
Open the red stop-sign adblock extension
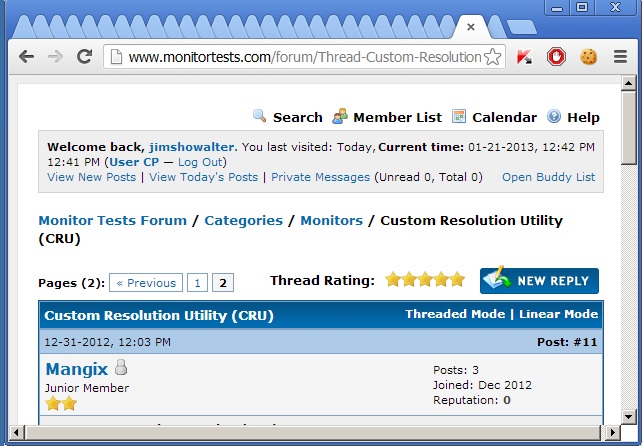coord(556,57)
